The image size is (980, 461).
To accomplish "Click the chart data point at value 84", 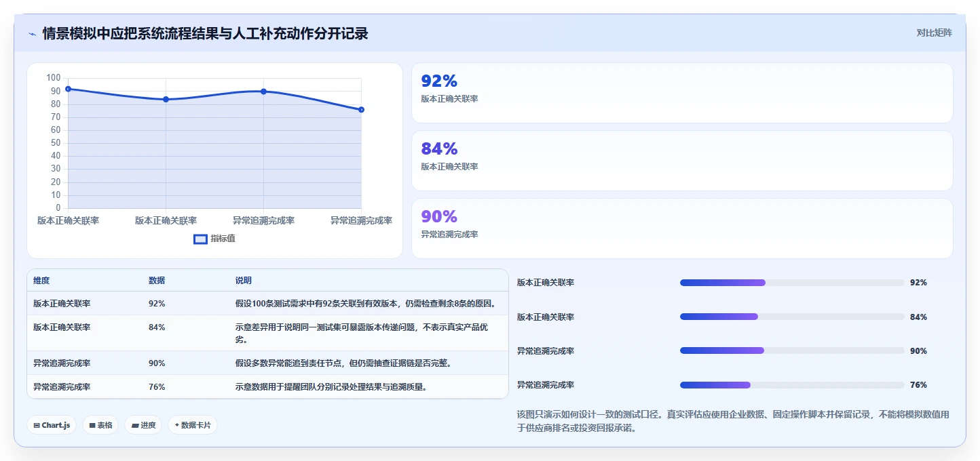I will point(166,99).
